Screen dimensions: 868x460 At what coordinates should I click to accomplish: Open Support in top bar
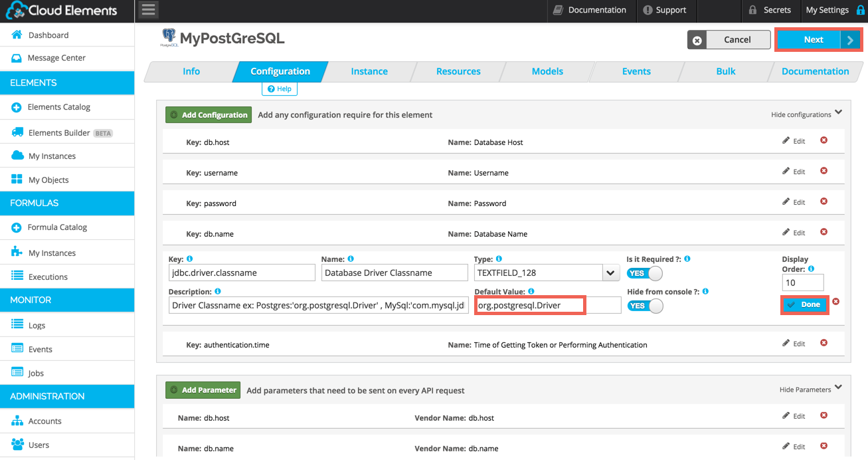(x=664, y=10)
